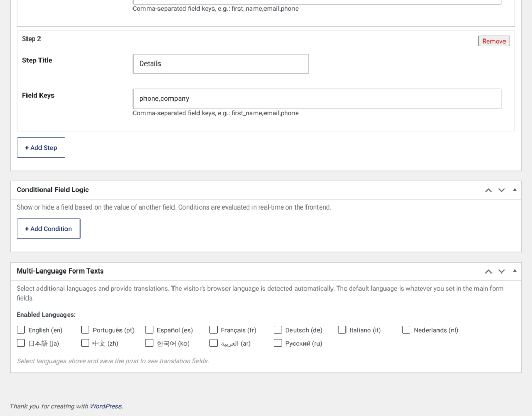The width and height of the screenshot is (532, 416).
Task: Click the Conditional Field Logic heading
Action: point(52,190)
